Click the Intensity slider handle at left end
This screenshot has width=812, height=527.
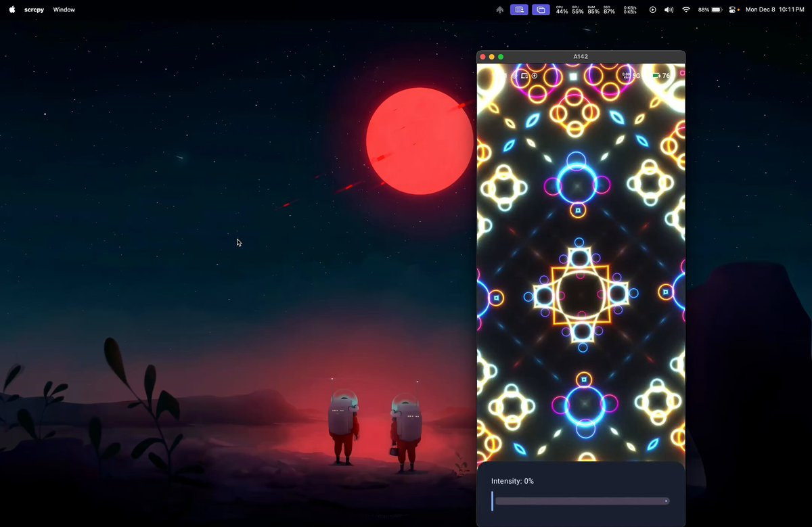[x=493, y=501]
